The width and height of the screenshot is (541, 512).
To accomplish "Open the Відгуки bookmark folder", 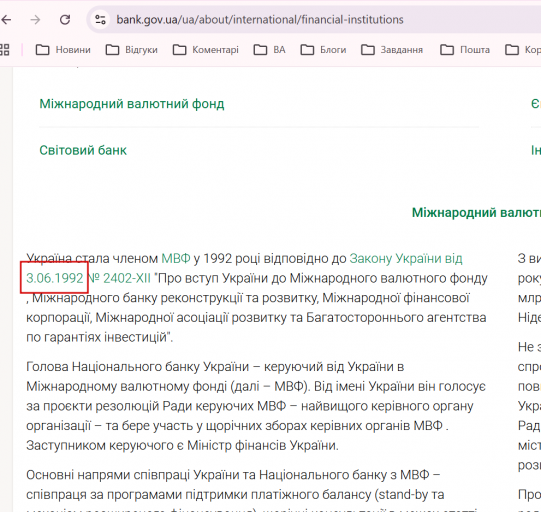I will tap(131, 50).
